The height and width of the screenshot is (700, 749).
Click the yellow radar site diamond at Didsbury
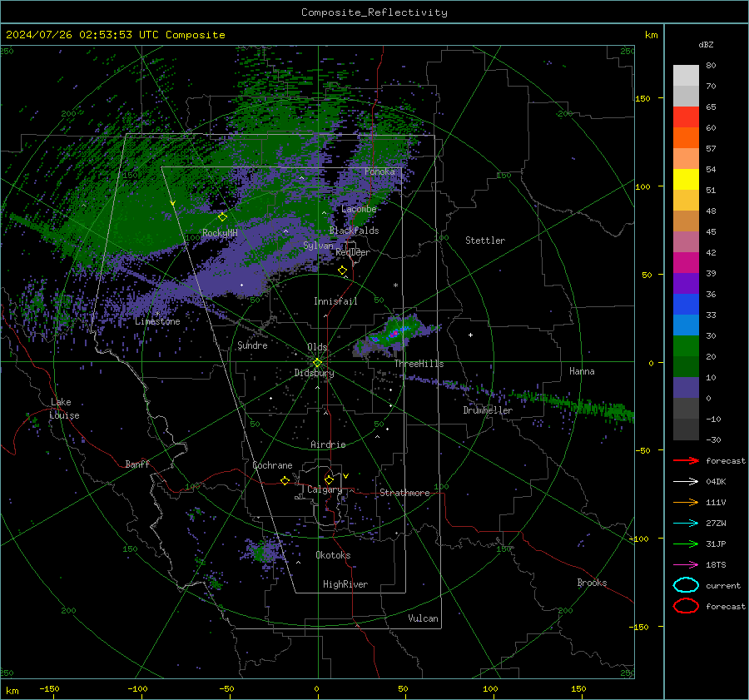point(317,363)
